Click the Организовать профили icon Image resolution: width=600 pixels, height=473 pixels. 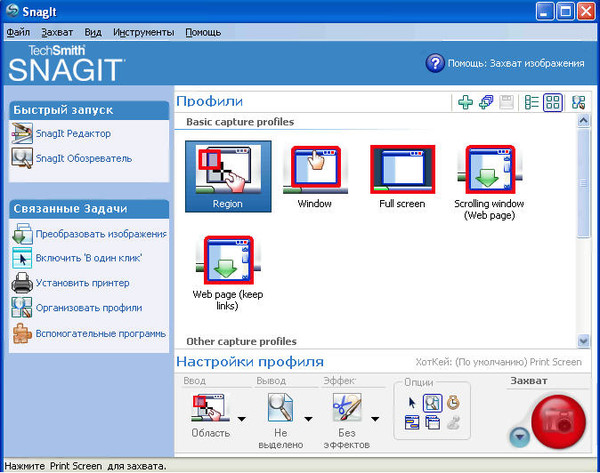tap(22, 308)
